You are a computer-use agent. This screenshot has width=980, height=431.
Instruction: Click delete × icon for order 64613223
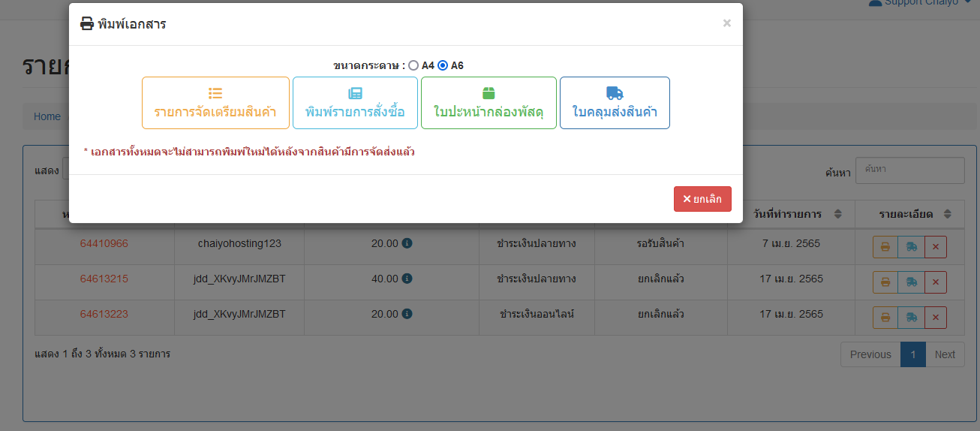tap(935, 318)
